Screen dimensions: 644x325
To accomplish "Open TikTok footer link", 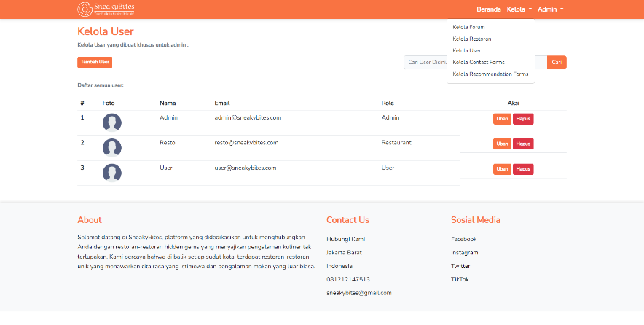I will click(460, 279).
